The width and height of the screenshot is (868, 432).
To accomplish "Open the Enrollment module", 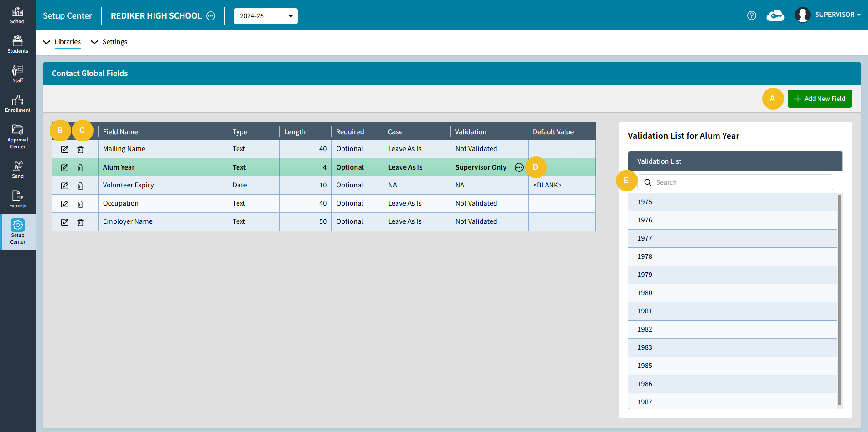I will click(x=18, y=104).
